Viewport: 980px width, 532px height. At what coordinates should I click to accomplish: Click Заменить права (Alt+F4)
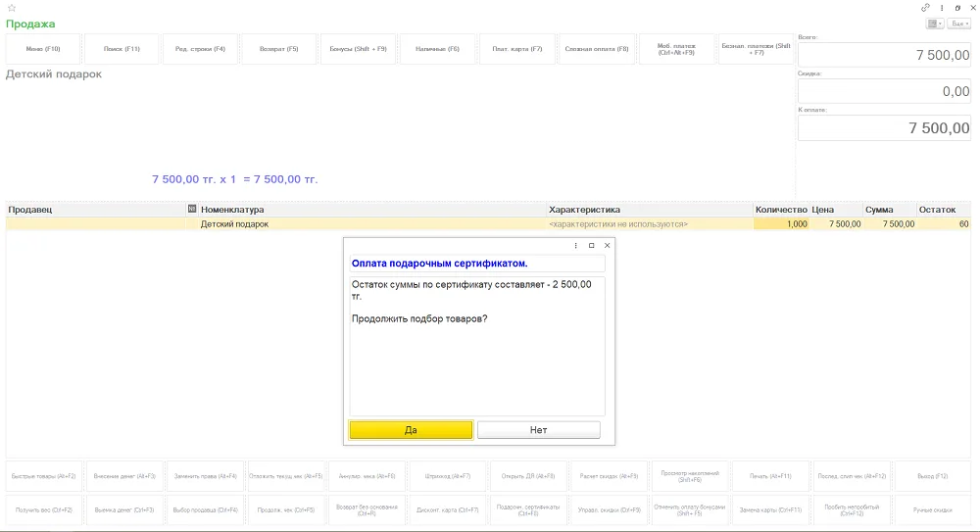[x=205, y=476]
